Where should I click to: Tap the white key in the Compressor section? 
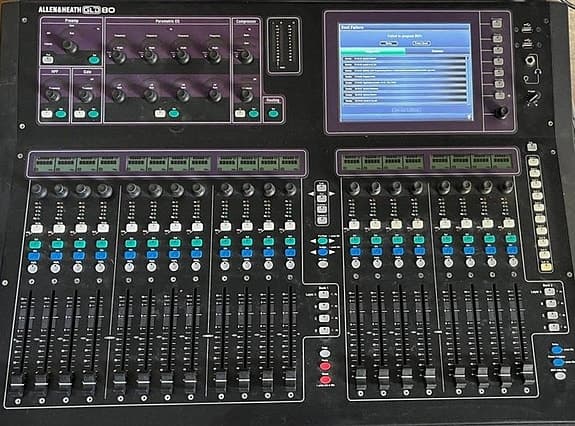[240, 113]
